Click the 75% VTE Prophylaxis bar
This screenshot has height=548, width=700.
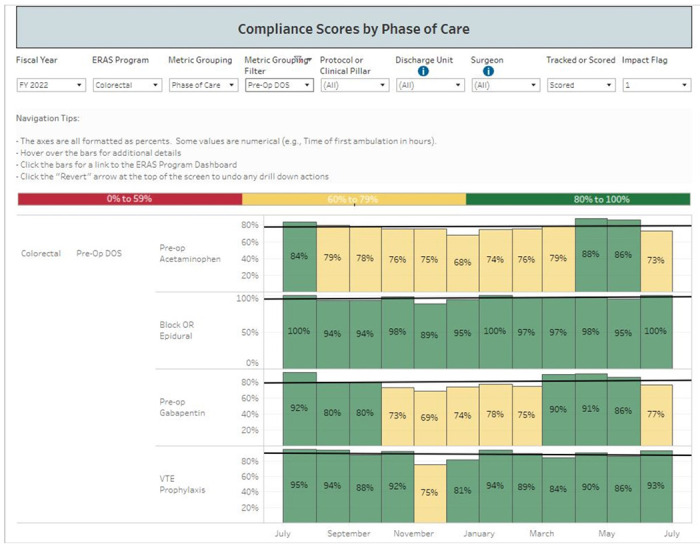[x=429, y=491]
